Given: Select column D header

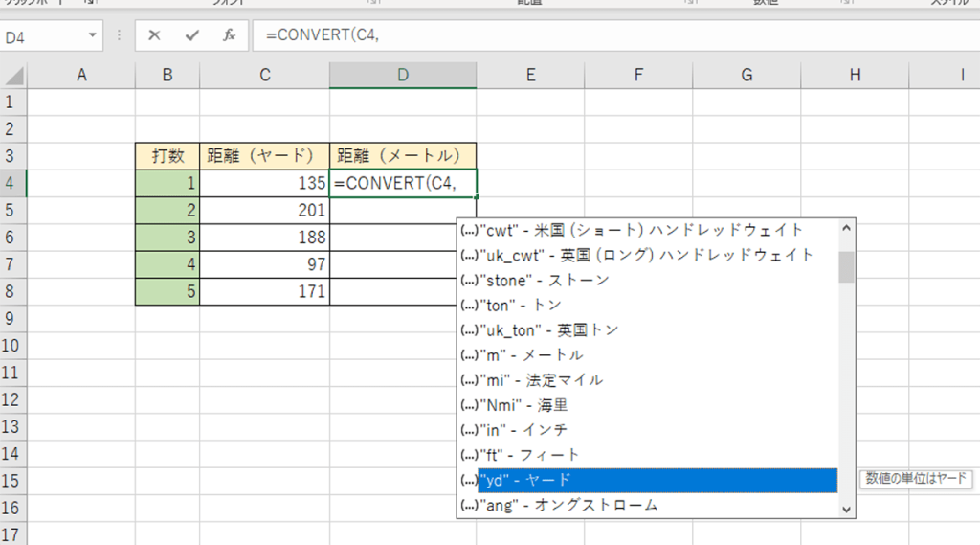Looking at the screenshot, I should (x=403, y=75).
